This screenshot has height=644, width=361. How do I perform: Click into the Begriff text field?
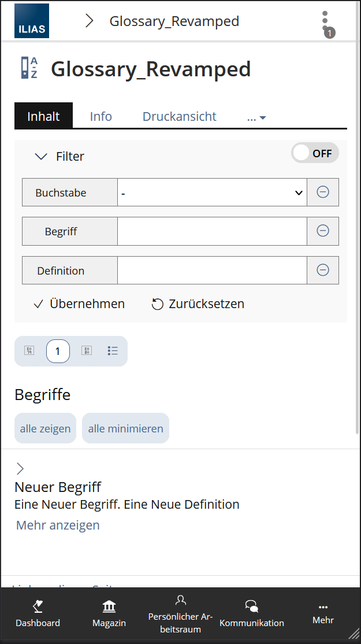tap(211, 231)
